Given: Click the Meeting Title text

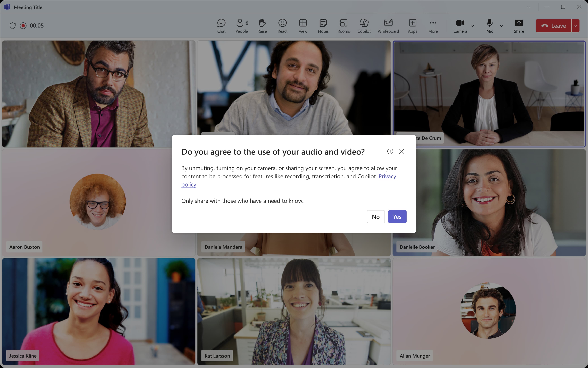Looking at the screenshot, I should pyautogui.click(x=28, y=7).
